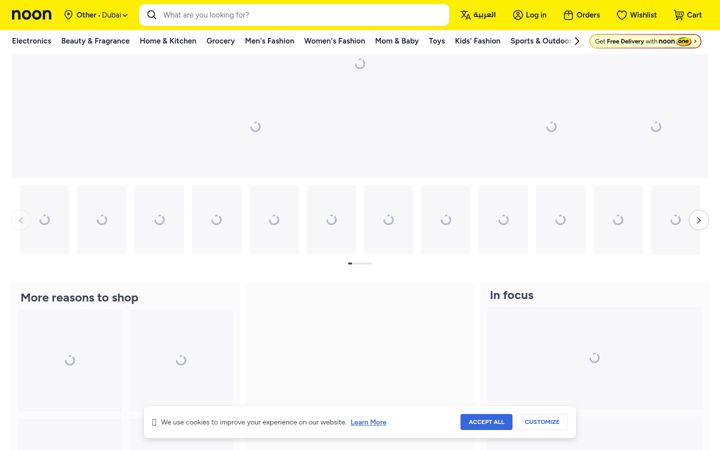This screenshot has height=450, width=720.
Task: Show previous carousel items arrow
Action: pyautogui.click(x=21, y=220)
